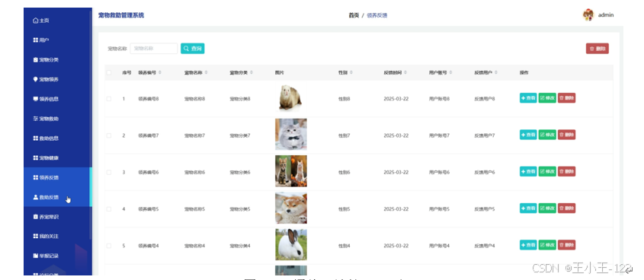
Task: Open 养宠常识 in the sidebar
Action: [46, 217]
